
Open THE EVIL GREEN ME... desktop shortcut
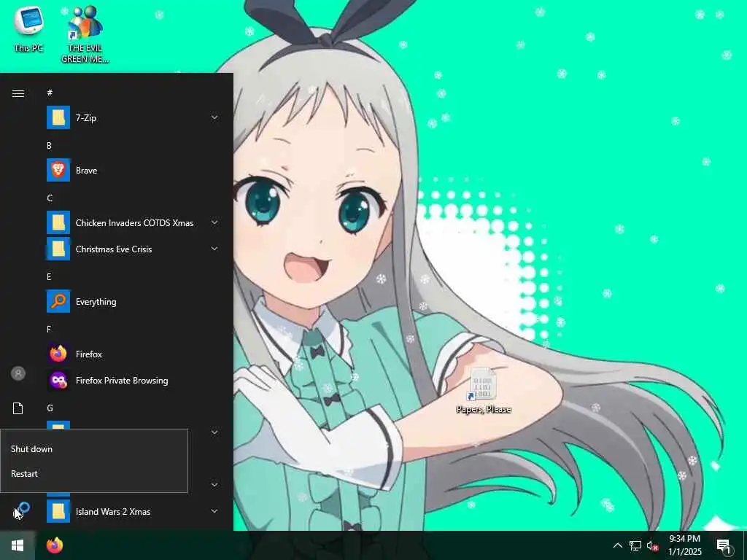[85, 34]
